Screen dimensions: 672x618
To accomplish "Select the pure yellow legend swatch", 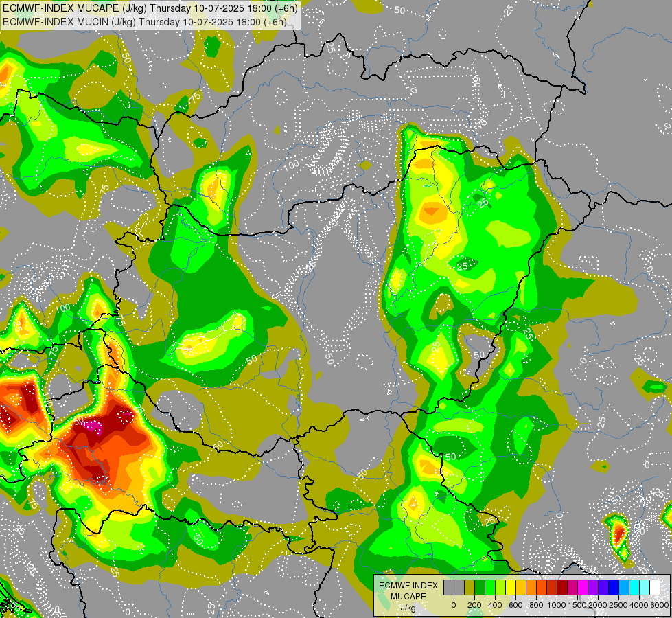I will click(511, 588).
